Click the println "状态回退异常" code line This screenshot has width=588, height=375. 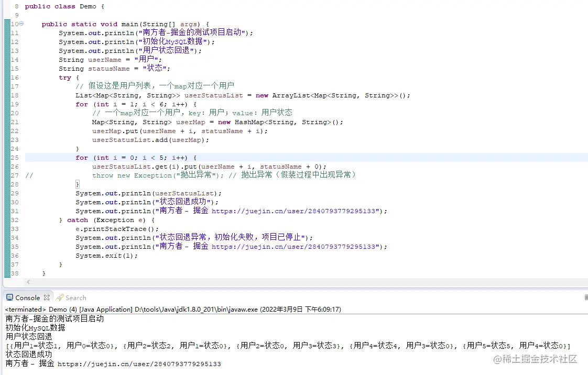[194, 237]
